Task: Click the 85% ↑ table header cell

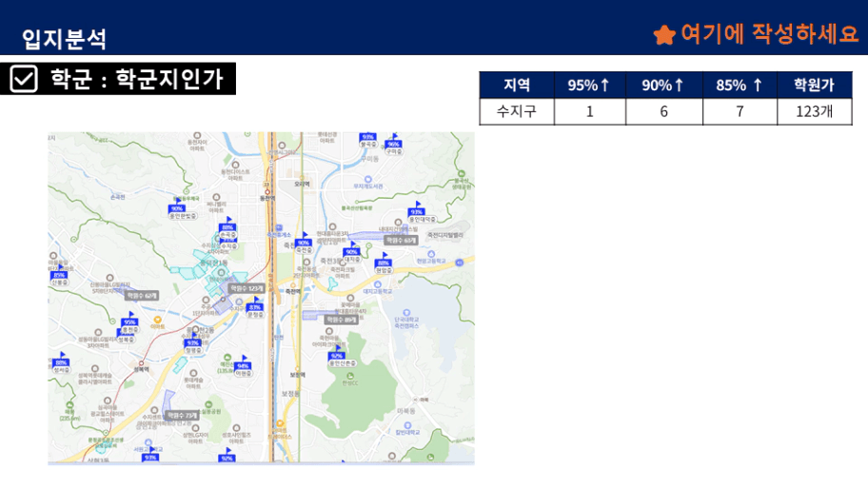Action: coord(740,85)
